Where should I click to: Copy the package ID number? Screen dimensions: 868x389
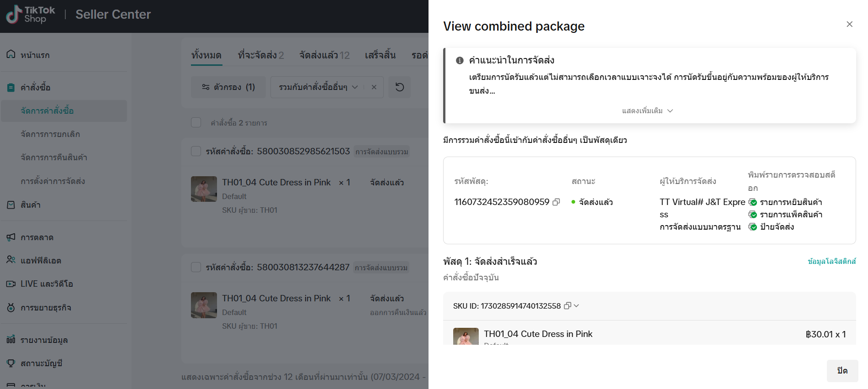coord(556,202)
